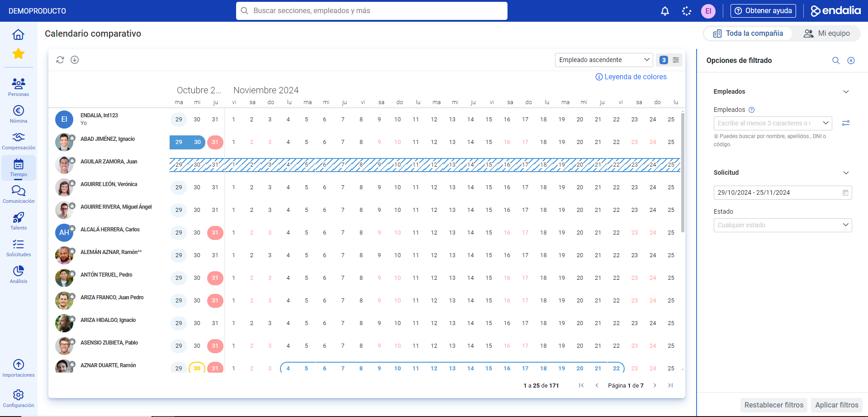Screen dimensions: 868x417
Task: Click yellow-circled day 30 for AZNAR DUARTE, Ramón
Action: click(197, 368)
